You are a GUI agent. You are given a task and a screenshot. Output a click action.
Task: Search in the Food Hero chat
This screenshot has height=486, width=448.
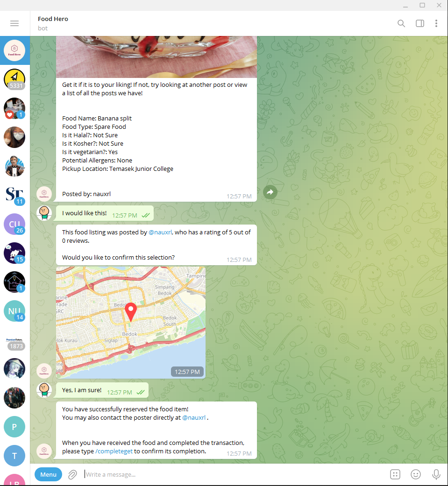(401, 23)
